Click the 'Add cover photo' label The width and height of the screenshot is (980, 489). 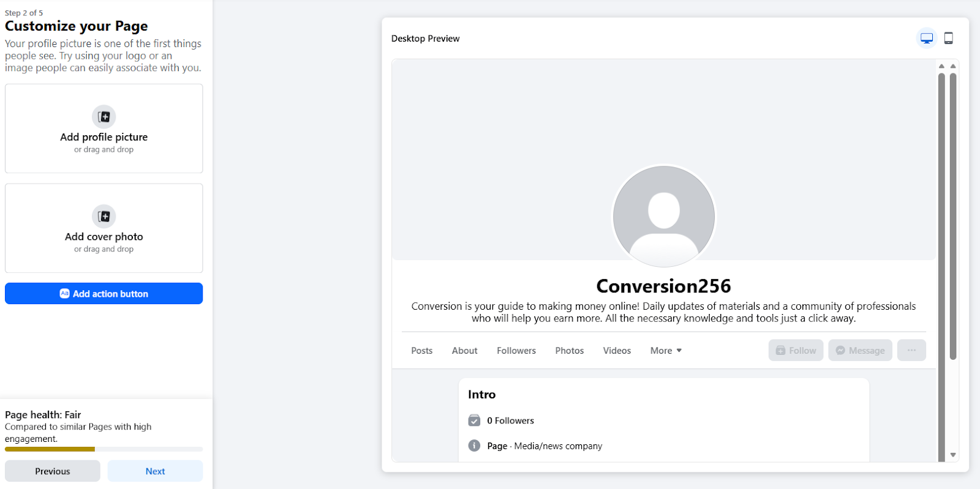pos(104,237)
